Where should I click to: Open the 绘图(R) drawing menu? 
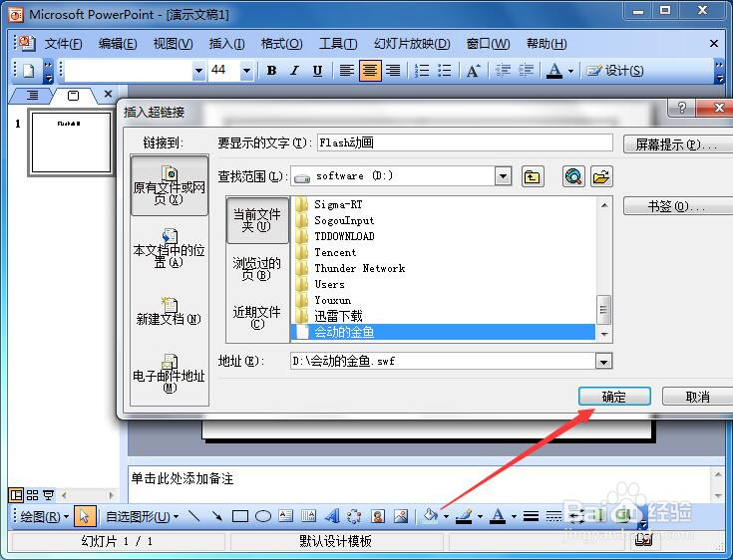(44, 516)
